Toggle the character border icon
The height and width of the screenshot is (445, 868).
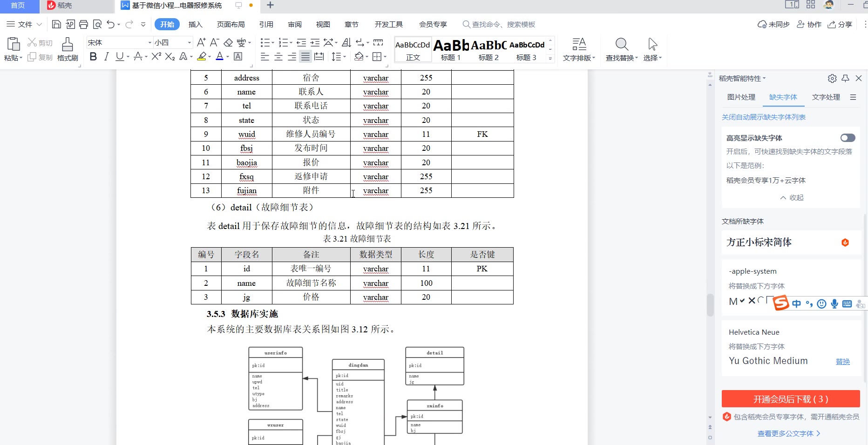[x=238, y=56]
